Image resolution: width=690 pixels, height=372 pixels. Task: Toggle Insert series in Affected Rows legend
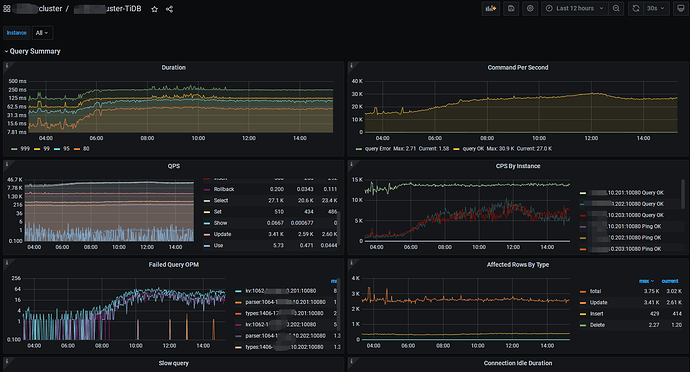pos(596,313)
